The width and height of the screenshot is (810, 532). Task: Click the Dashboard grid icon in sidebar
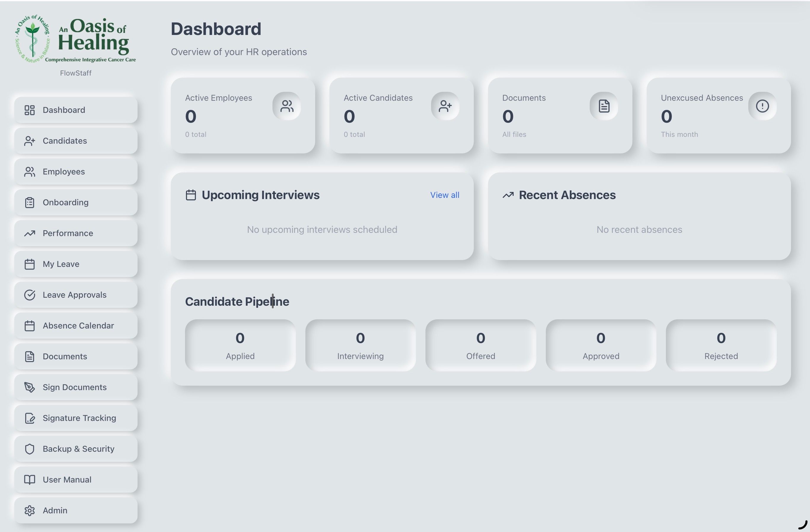(30, 110)
